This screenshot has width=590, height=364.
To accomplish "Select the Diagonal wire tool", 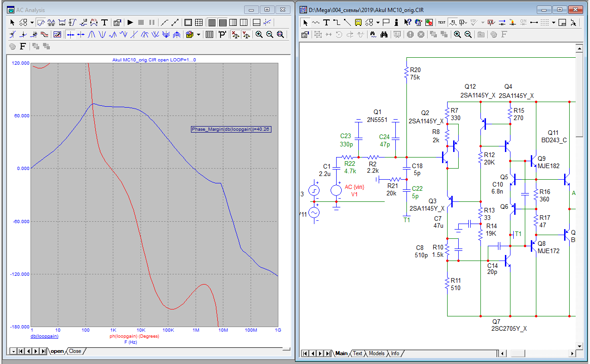I will (x=347, y=22).
